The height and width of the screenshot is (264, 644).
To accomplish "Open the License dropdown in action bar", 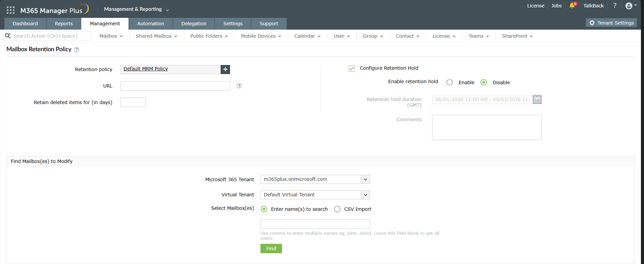I will 444,36.
